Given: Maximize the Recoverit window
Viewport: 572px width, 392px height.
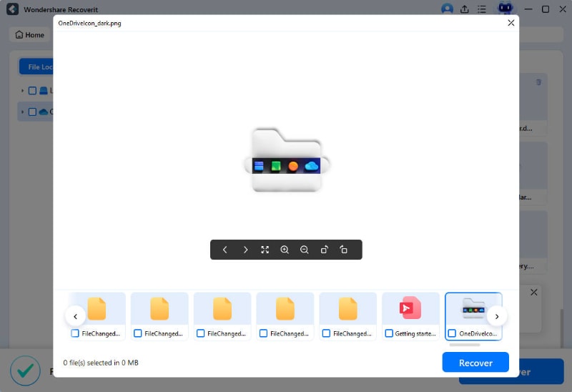Looking at the screenshot, I should pyautogui.click(x=546, y=9).
